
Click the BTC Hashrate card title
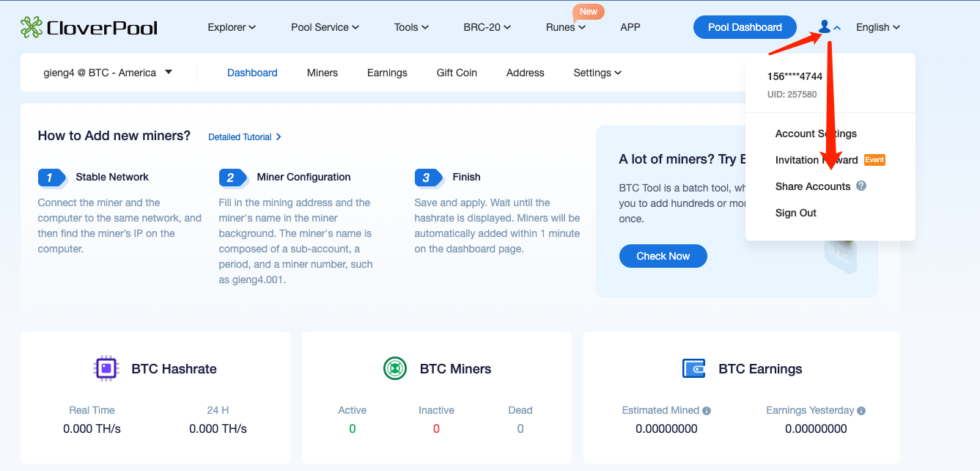coord(174,369)
